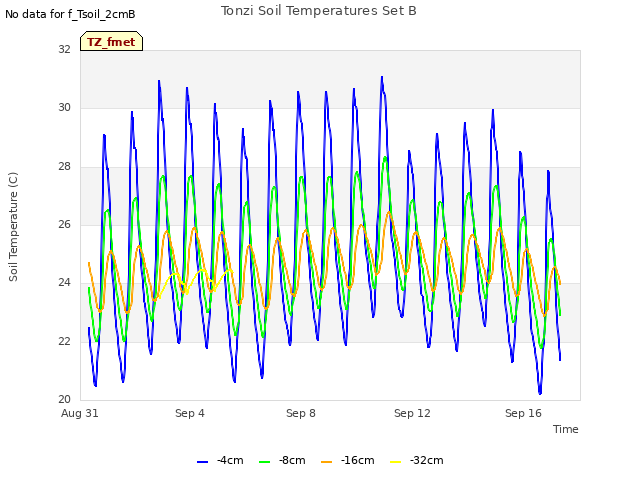This screenshot has height=480, width=640.
Task: Select the -16cm legend label
Action: click(x=358, y=460)
